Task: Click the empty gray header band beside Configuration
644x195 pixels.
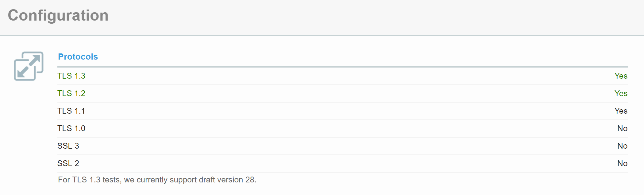Action: 368,17
